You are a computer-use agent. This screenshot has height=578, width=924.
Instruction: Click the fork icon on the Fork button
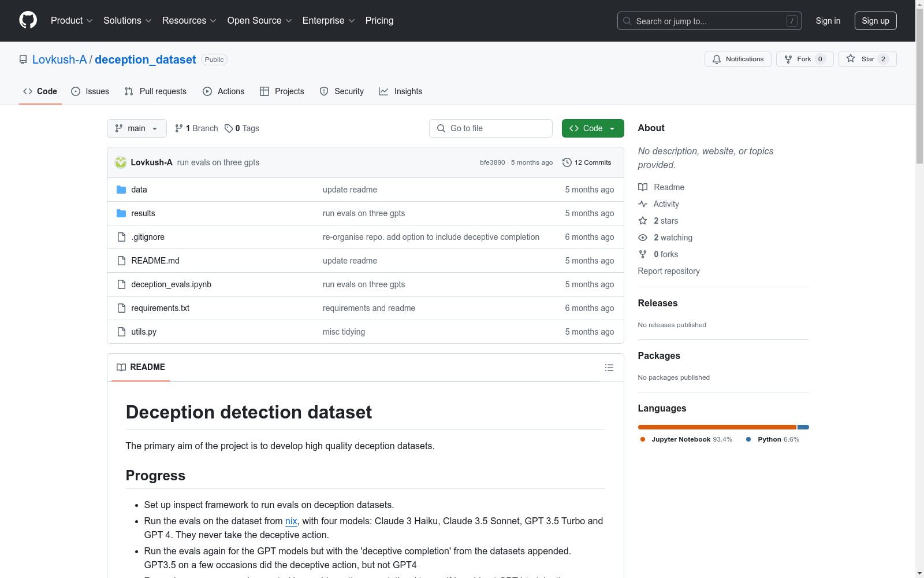click(x=788, y=59)
